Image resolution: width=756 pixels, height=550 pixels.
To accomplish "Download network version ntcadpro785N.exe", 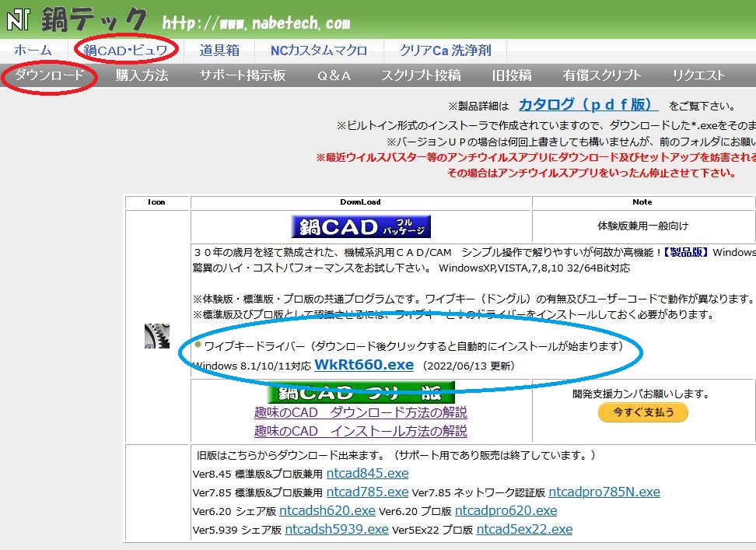I will (604, 492).
